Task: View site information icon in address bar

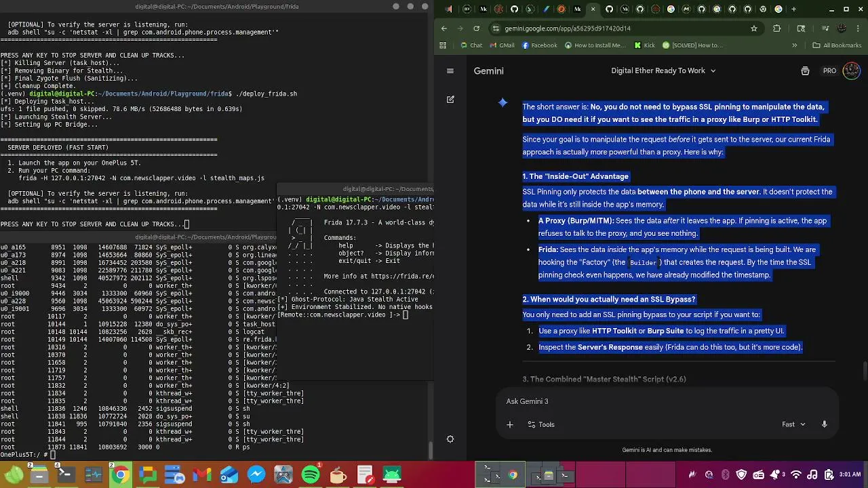Action: click(496, 28)
